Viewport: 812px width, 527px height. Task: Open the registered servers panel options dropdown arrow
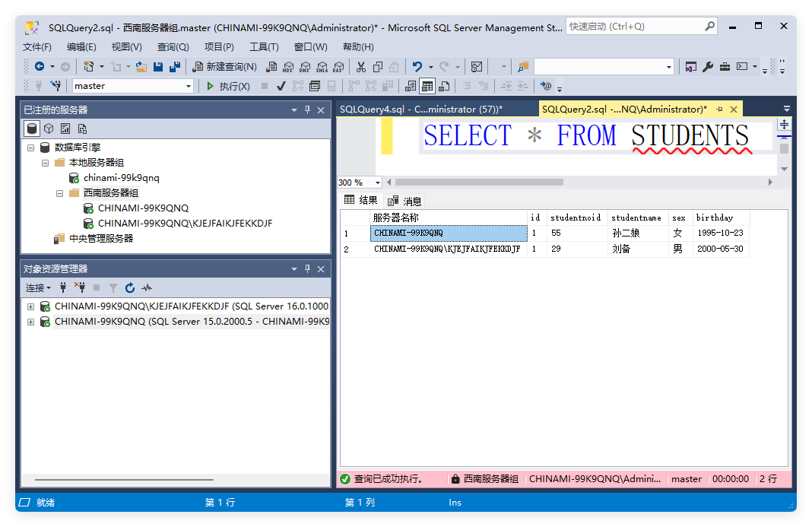(294, 110)
